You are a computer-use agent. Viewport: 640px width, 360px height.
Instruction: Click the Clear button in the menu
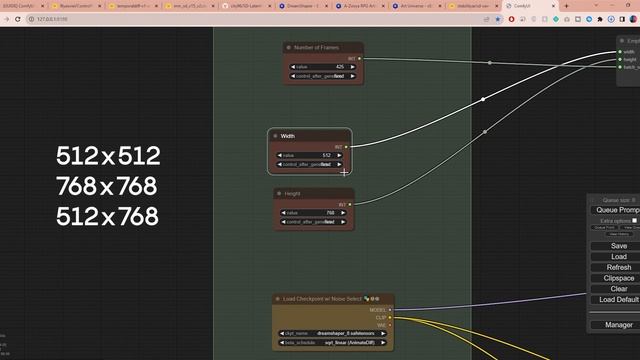pos(616,289)
